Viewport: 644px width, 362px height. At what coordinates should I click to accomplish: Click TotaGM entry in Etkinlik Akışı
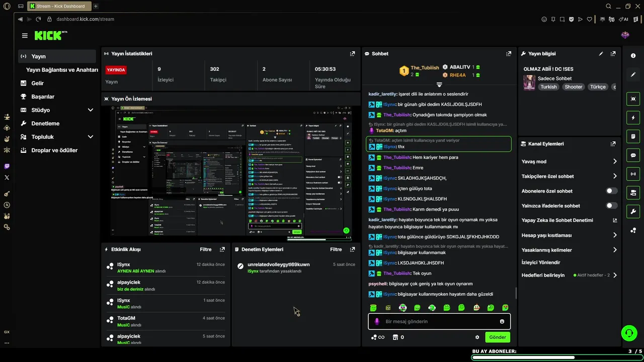[166, 321]
